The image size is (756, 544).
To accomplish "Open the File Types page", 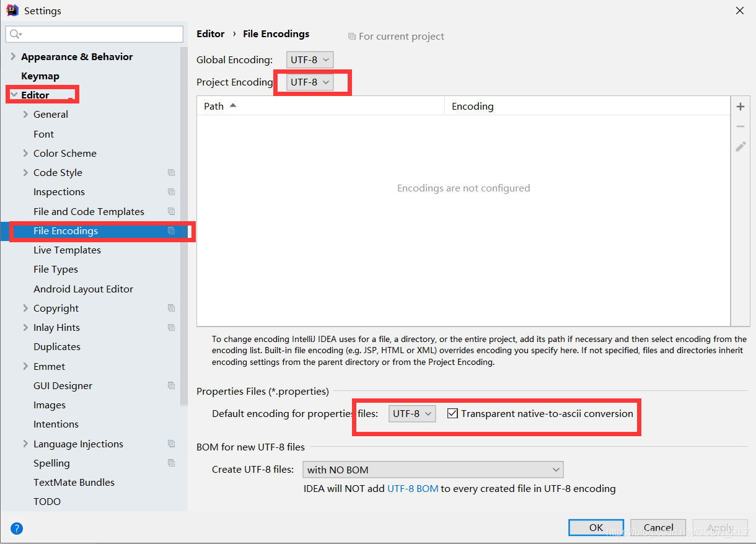I will [56, 270].
